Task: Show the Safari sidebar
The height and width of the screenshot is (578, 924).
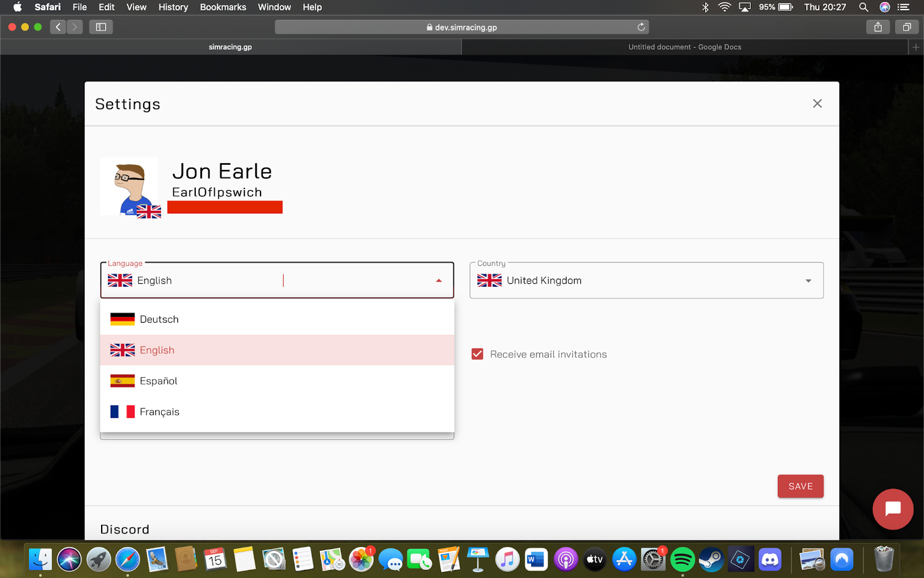Action: 101,27
